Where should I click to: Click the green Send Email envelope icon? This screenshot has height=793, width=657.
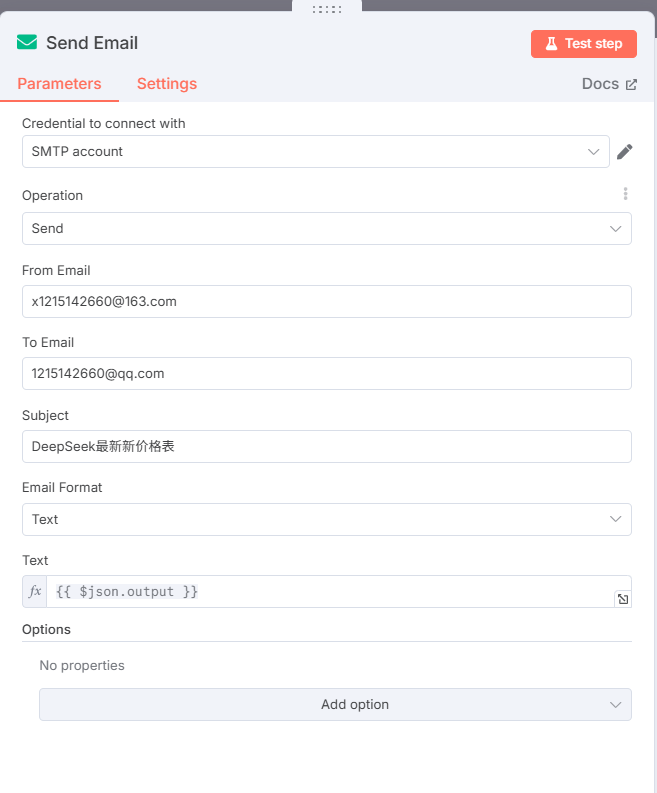click(x=27, y=43)
